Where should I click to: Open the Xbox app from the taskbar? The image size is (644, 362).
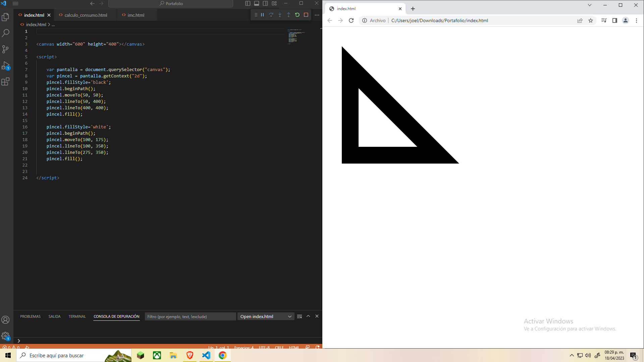(157, 355)
